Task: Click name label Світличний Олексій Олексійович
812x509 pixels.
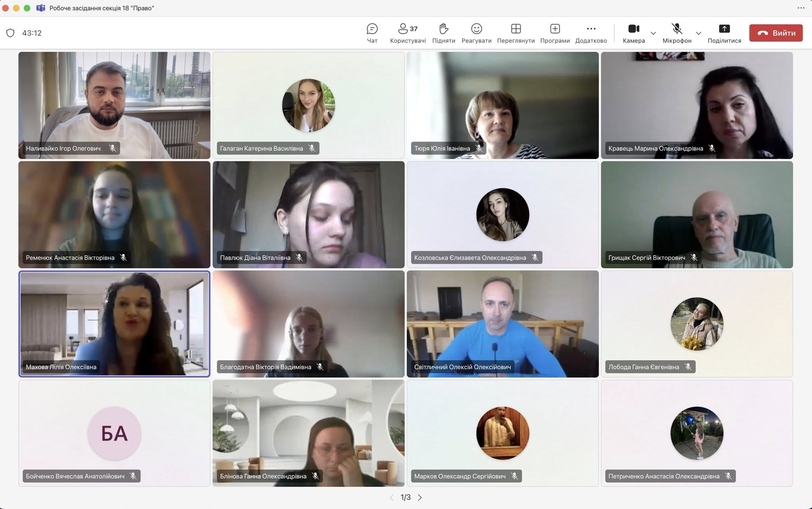Action: tap(462, 367)
